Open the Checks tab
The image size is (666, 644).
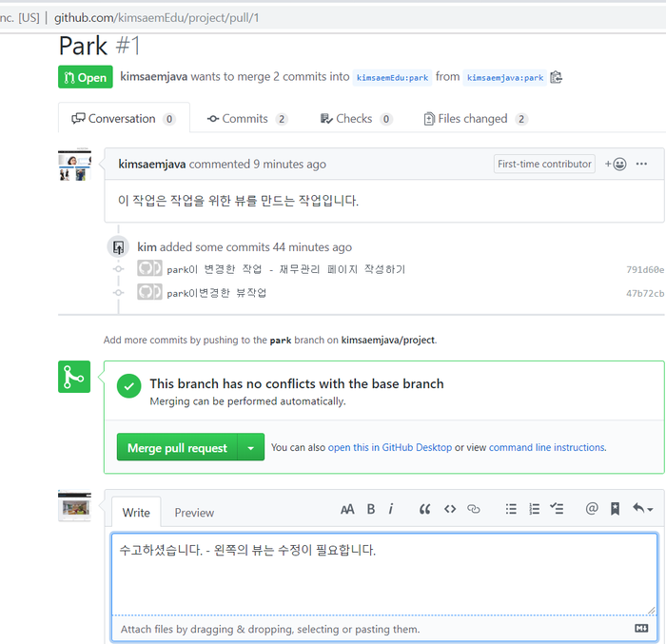[356, 119]
